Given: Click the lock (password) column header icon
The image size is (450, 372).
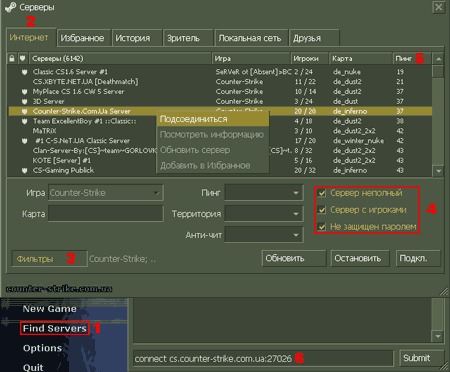Looking at the screenshot, I should 12,59.
